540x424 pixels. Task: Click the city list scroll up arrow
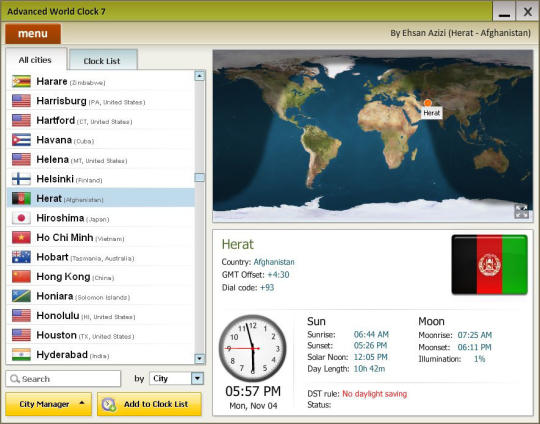pyautogui.click(x=200, y=76)
